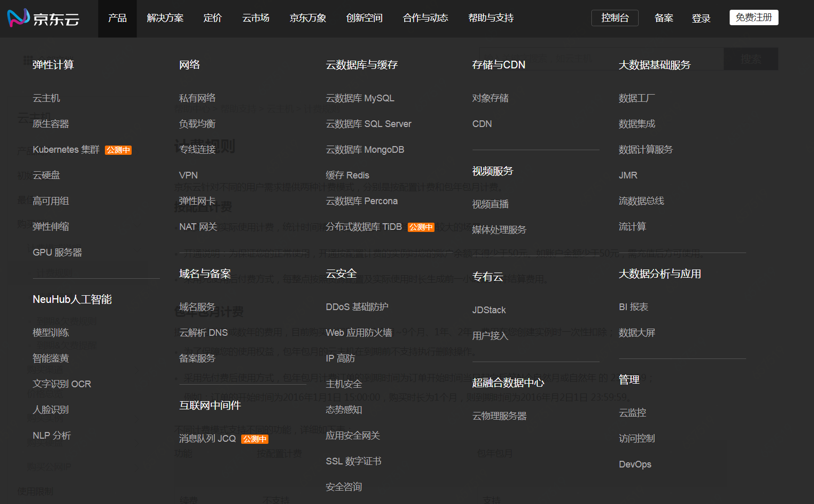Open 云主机 under 弹性计算

(46, 98)
